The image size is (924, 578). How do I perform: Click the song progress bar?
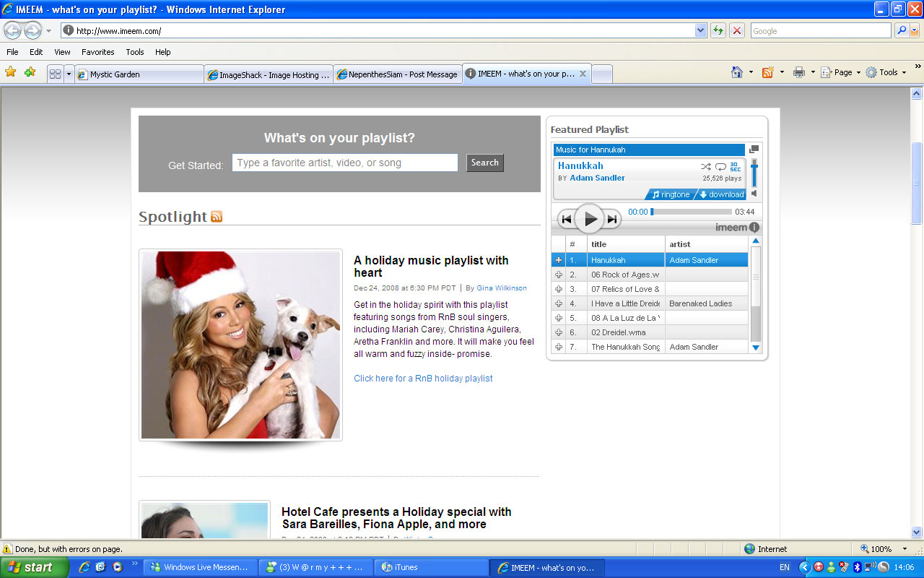pyautogui.click(x=691, y=212)
